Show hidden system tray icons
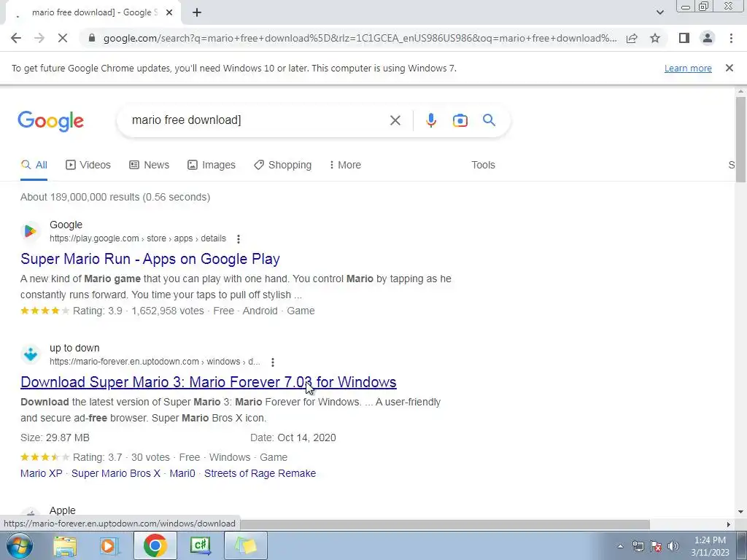Viewport: 747px width, 560px height. (620, 546)
